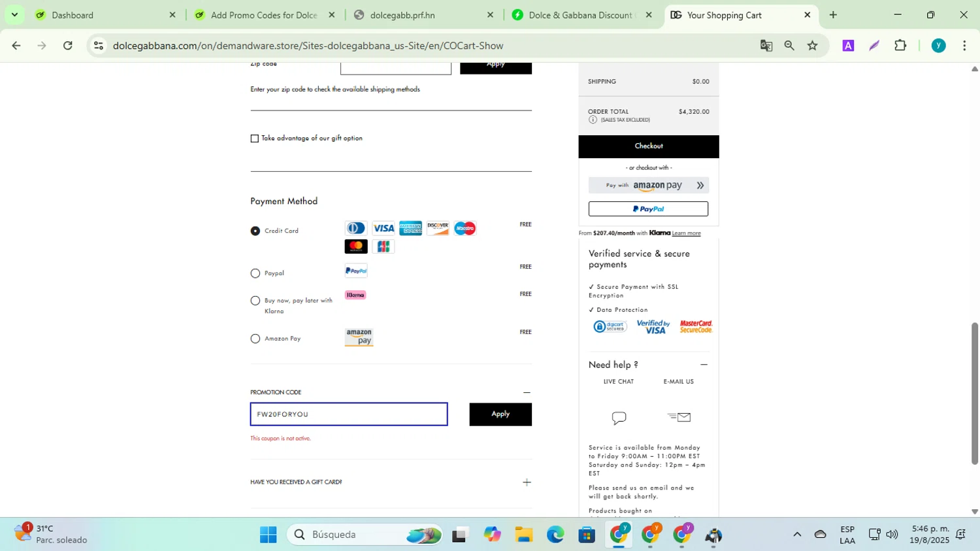Click the PayPal checkout button
The width and height of the screenshot is (980, 551).
point(649,209)
